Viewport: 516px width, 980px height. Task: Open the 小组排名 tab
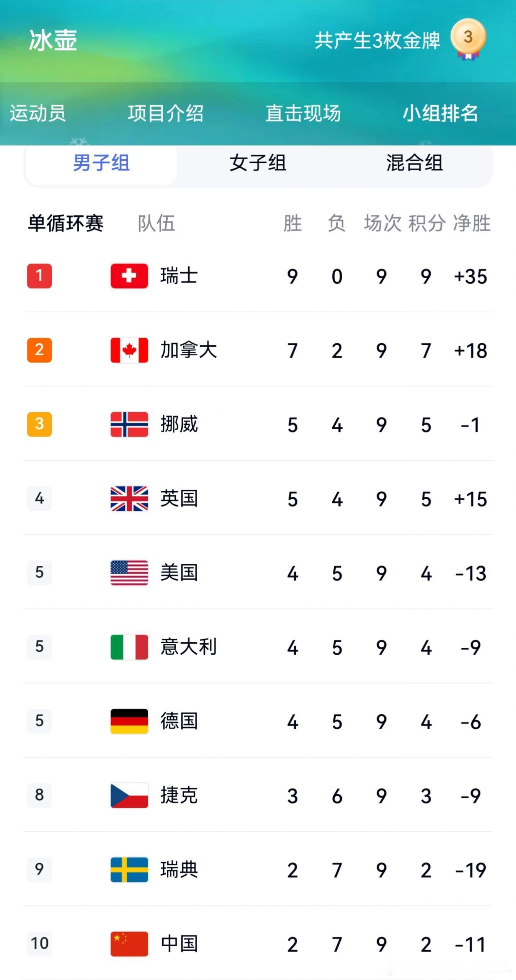440,113
